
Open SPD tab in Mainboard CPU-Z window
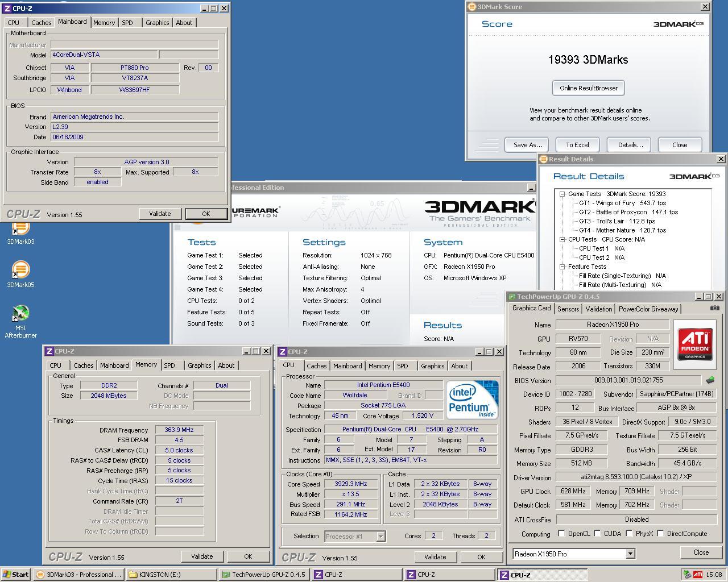pos(127,23)
